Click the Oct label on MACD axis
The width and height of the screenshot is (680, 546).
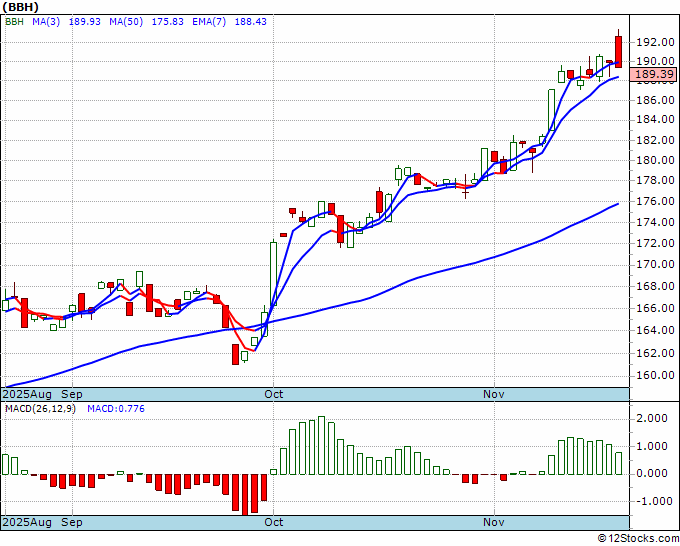pyautogui.click(x=274, y=522)
